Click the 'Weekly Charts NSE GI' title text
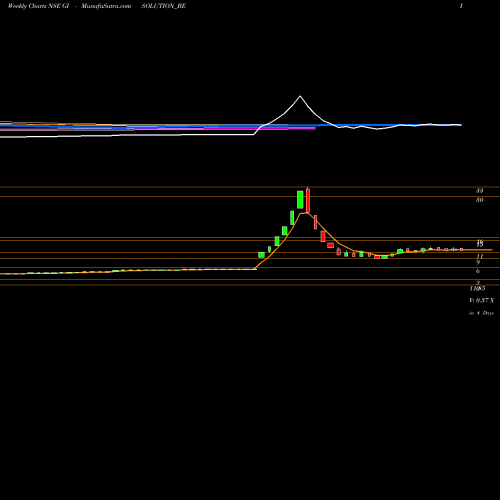 [38, 6]
